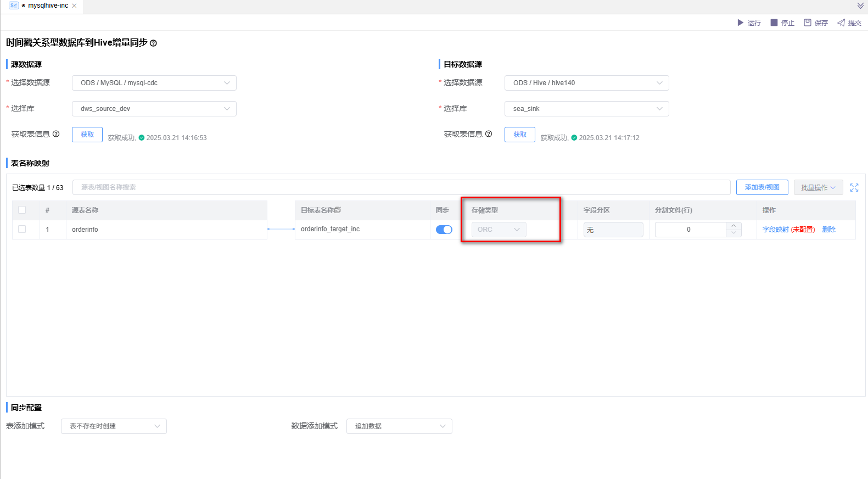Viewport: 868px width, 479px height.
Task: Click the Submit (提交) paper plane icon
Action: [x=841, y=23]
